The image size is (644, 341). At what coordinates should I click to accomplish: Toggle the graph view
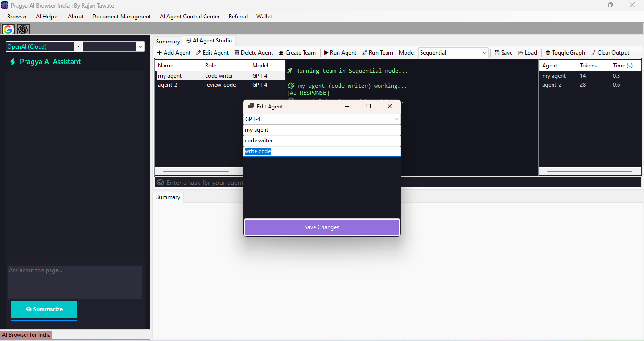(x=565, y=53)
